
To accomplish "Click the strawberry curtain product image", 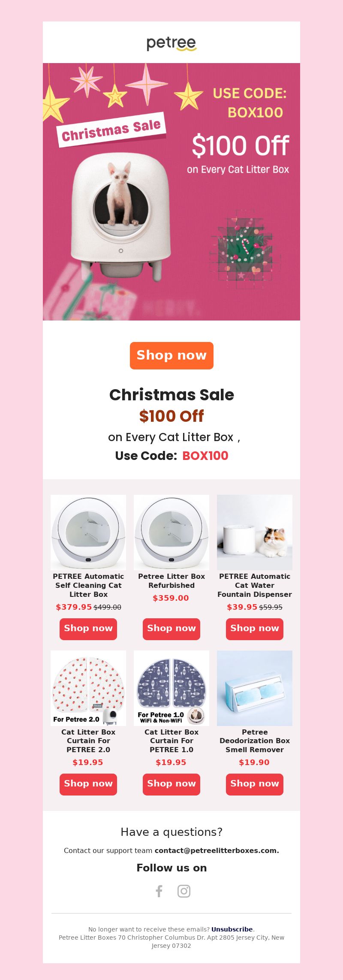I will 88,688.
